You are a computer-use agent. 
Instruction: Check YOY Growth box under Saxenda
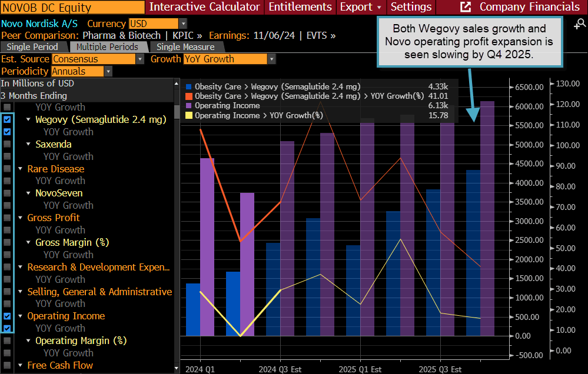coord(7,156)
